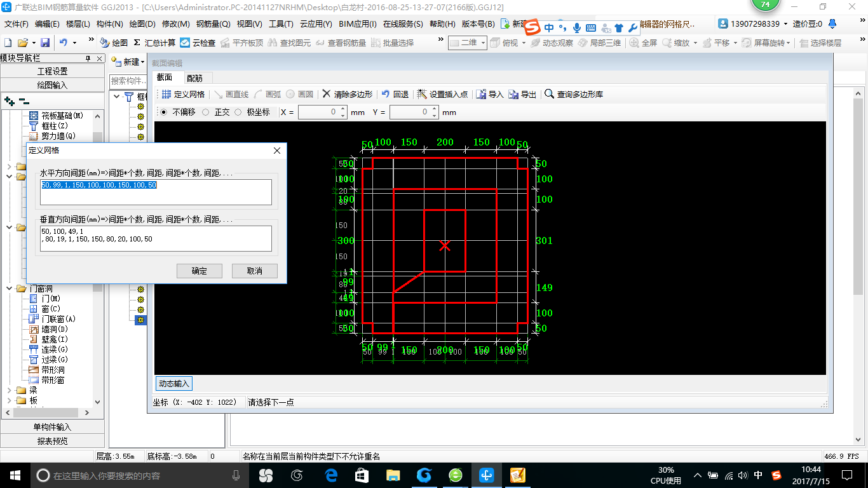Click the open folder icon in main toolbar
Viewport: 868px width, 488px height.
coord(22,43)
